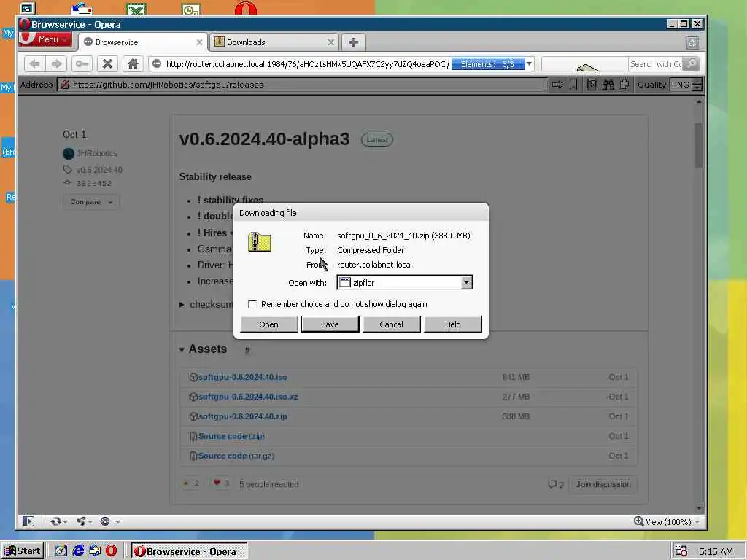Viewport: 747px width, 560px height.
Task: Open Source code (zip) link
Action: (x=231, y=436)
